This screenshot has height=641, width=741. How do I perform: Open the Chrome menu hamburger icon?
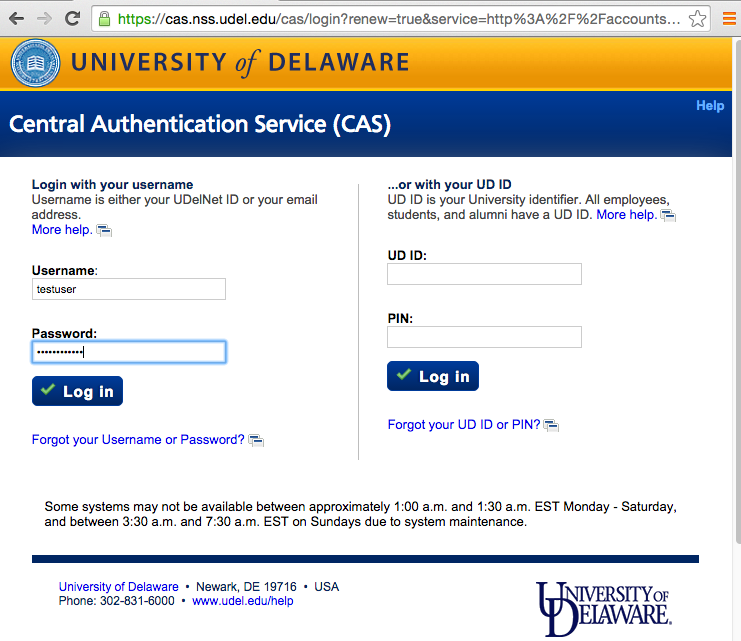pyautogui.click(x=729, y=18)
